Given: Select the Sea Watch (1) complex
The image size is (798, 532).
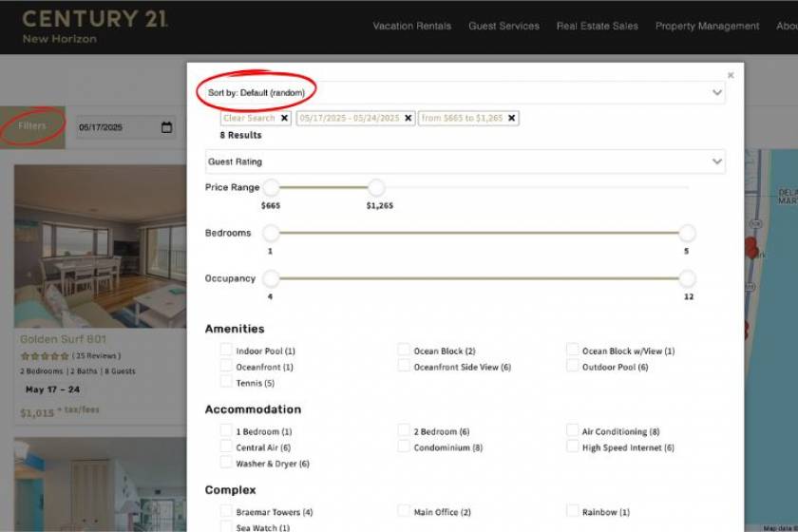Looking at the screenshot, I should (x=226, y=526).
